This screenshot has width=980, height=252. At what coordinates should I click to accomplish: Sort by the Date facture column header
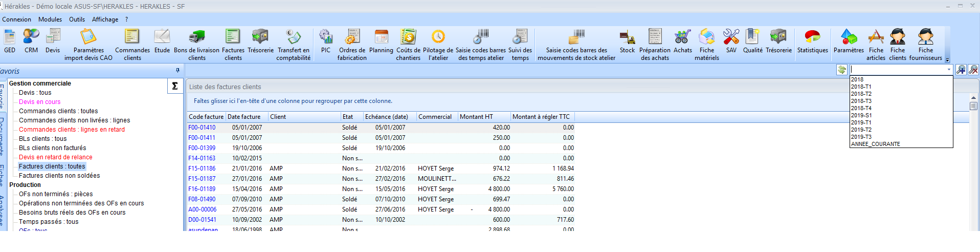click(x=244, y=117)
